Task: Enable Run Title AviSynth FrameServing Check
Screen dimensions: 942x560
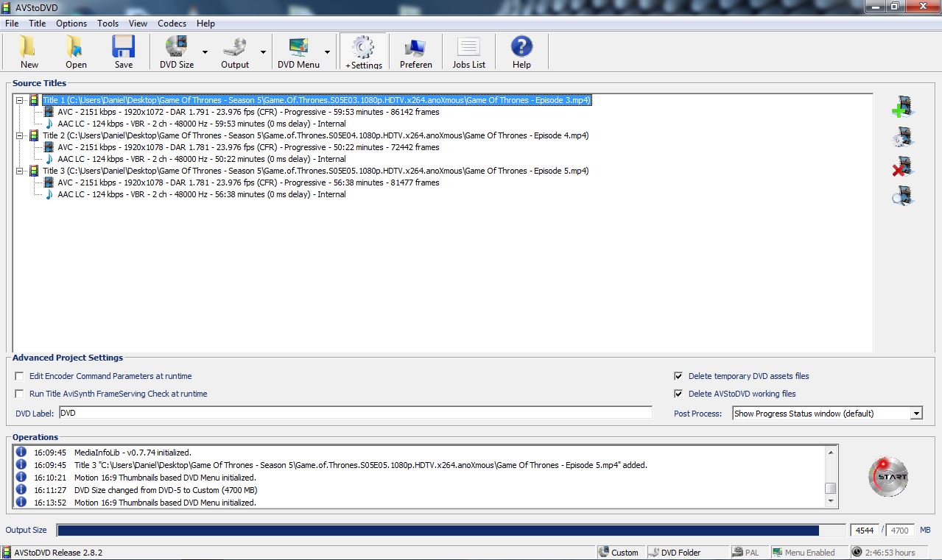Action: click(20, 394)
